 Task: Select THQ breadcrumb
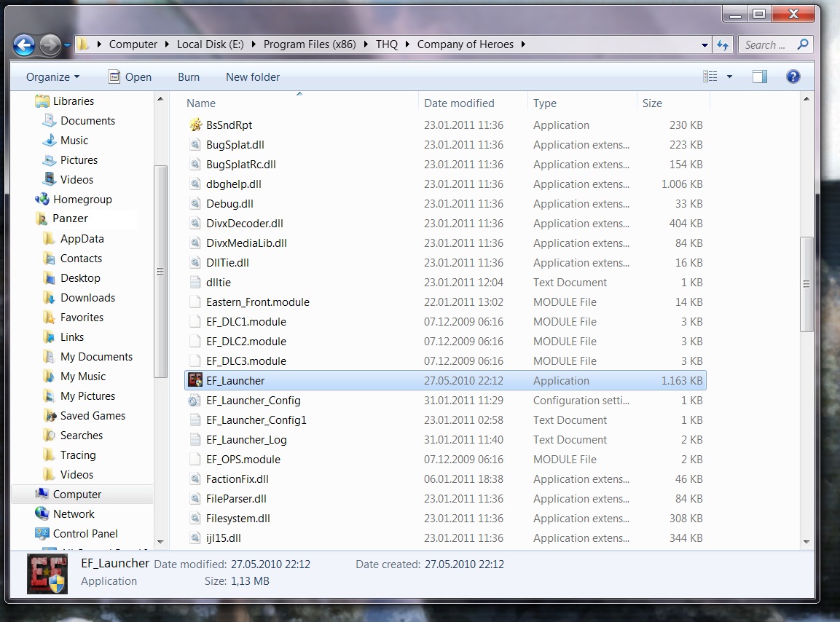click(387, 44)
